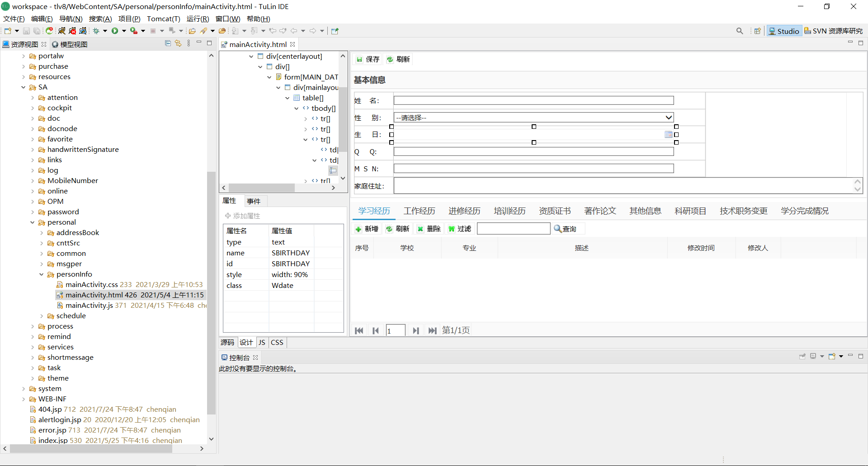Image resolution: width=868 pixels, height=466 pixels.
Task: Collapse the personal folder
Action: tap(32, 222)
